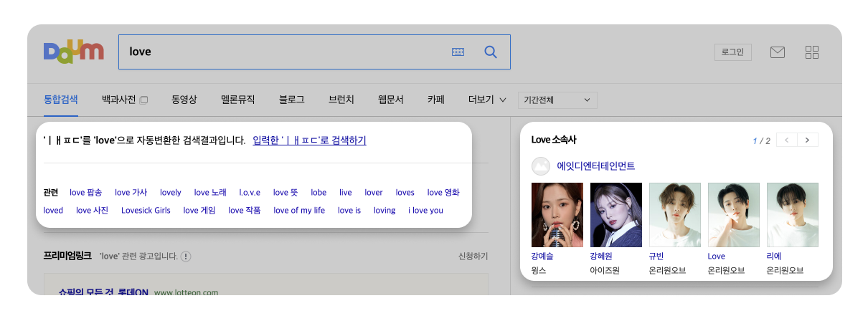Open the mail envelope icon
Screen dimensions: 868x326
pos(778,52)
